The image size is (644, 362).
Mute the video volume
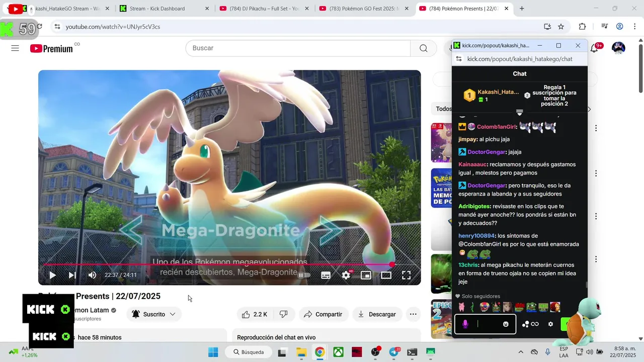92,275
